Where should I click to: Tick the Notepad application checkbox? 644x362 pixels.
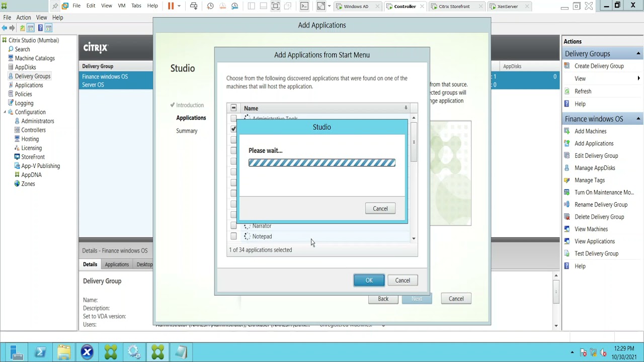pos(233,236)
